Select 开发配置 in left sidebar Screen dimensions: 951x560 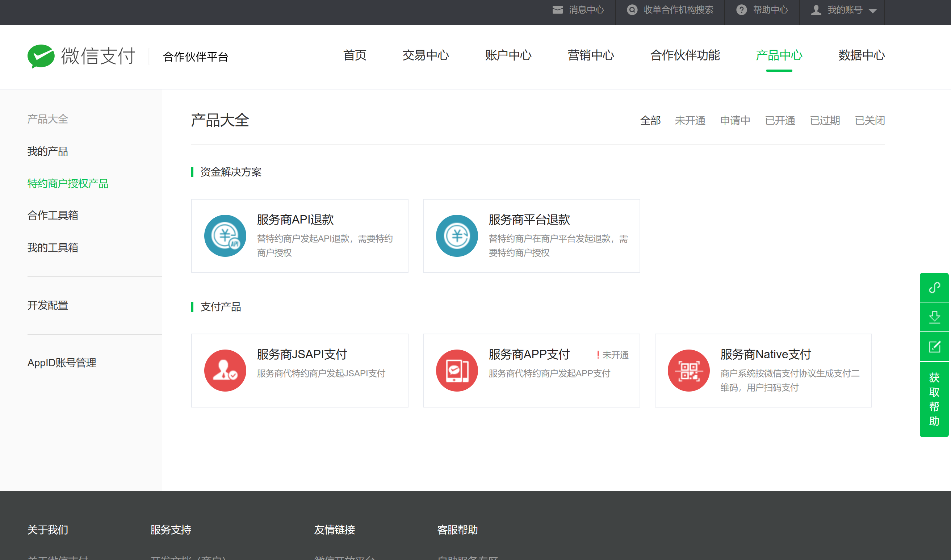click(47, 305)
